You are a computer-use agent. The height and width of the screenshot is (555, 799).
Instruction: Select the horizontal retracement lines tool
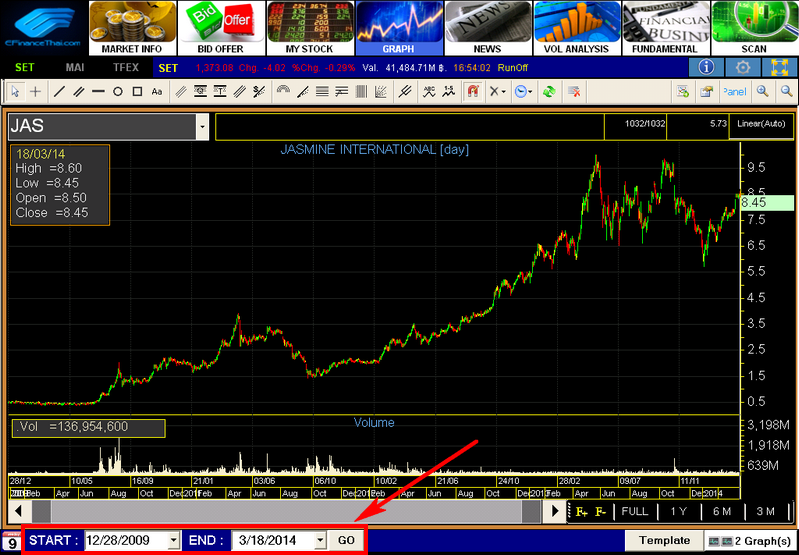[x=322, y=92]
